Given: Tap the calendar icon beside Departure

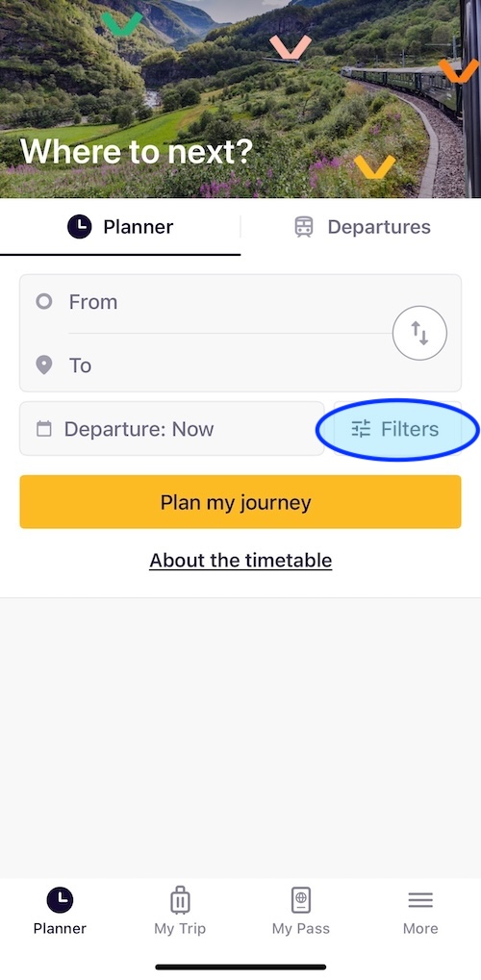Looking at the screenshot, I should click(44, 429).
